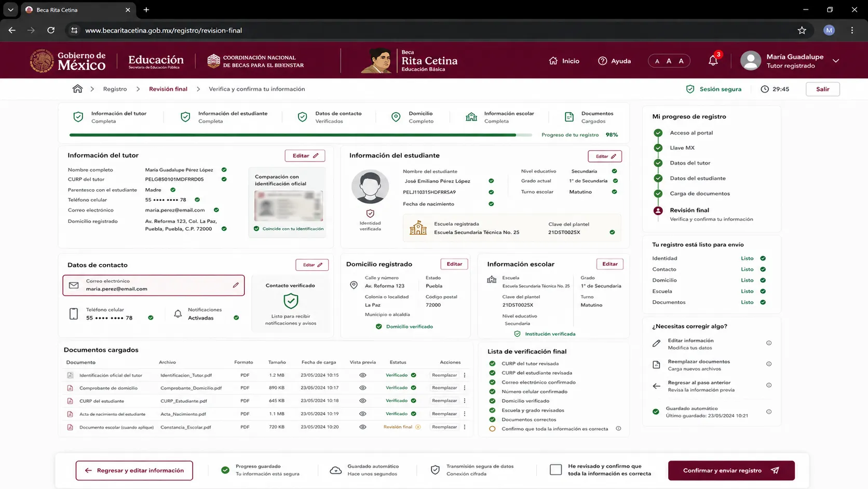Toggle Confirmo que toda la información radio
Viewport: 868px width, 489px height.
click(492, 429)
